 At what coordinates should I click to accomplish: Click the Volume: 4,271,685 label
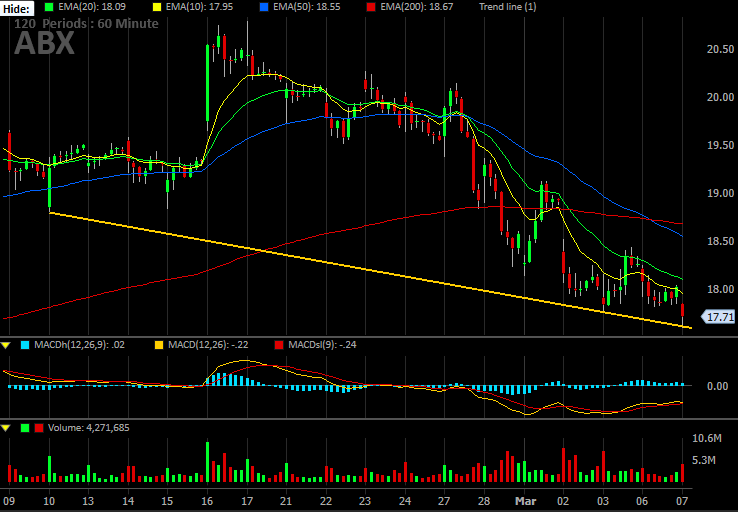pos(89,428)
